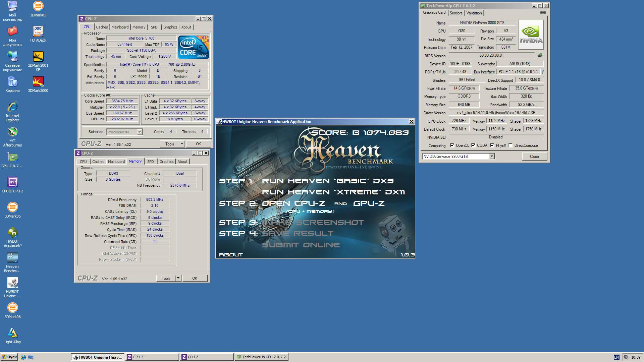Image resolution: width=644 pixels, height=362 pixels.
Task: Click the Core Speed value field in CPU-Z
Action: coord(122,101)
